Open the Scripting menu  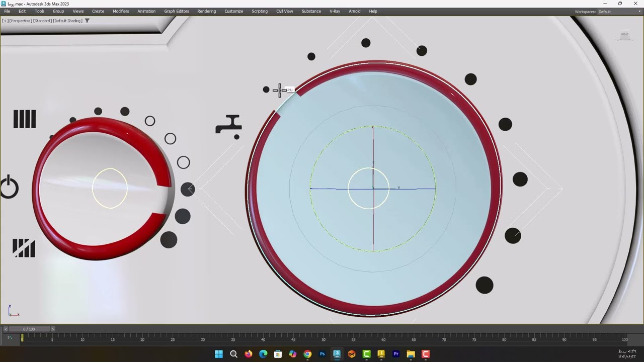[x=260, y=11]
